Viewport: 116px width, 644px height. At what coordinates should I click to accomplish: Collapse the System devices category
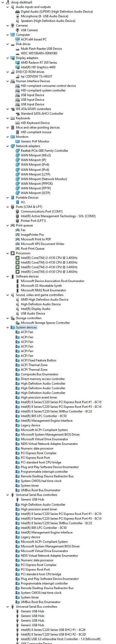pyautogui.click(x=7, y=327)
